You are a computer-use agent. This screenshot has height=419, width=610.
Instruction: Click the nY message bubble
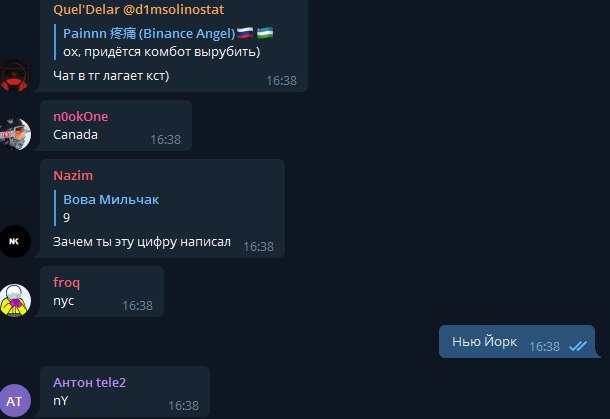point(124,391)
